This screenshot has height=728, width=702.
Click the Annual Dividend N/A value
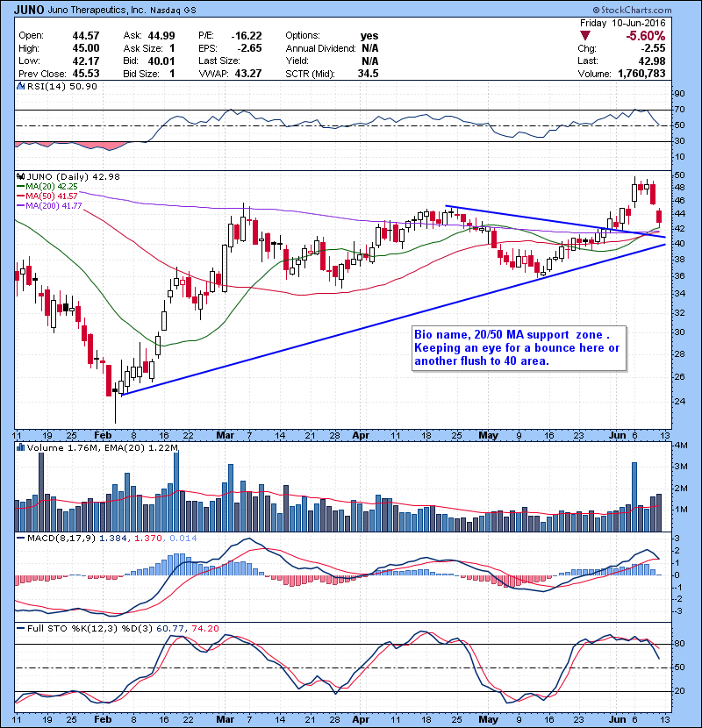369,48
